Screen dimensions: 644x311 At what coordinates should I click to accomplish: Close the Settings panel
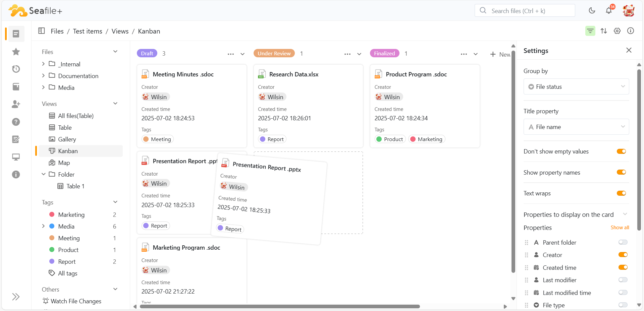629,50
